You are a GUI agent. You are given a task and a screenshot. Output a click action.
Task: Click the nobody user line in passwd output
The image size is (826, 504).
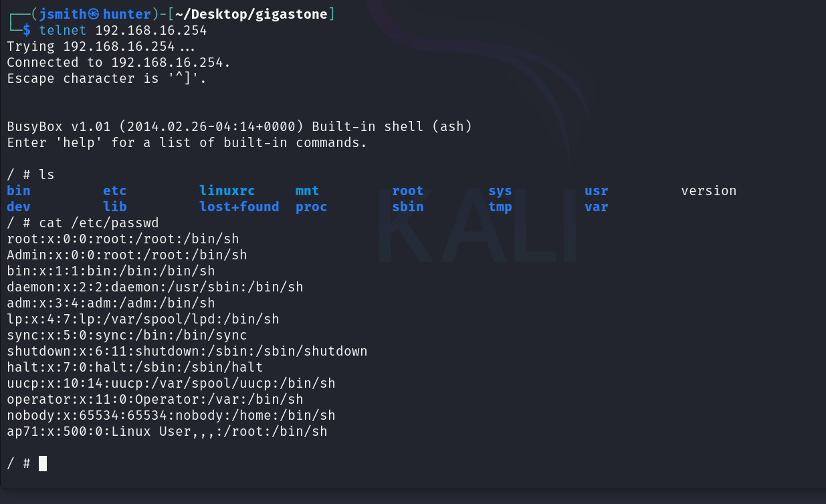pyautogui.click(x=171, y=415)
